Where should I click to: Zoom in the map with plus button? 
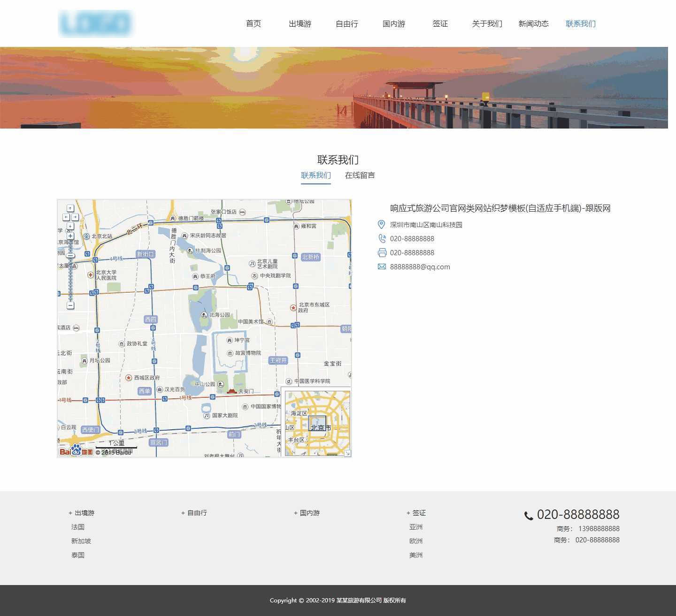click(70, 236)
